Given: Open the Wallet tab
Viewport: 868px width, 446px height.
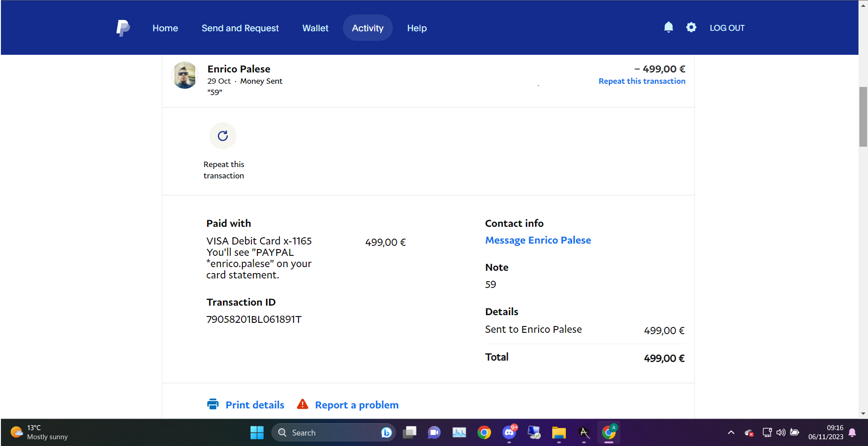Looking at the screenshot, I should (315, 28).
